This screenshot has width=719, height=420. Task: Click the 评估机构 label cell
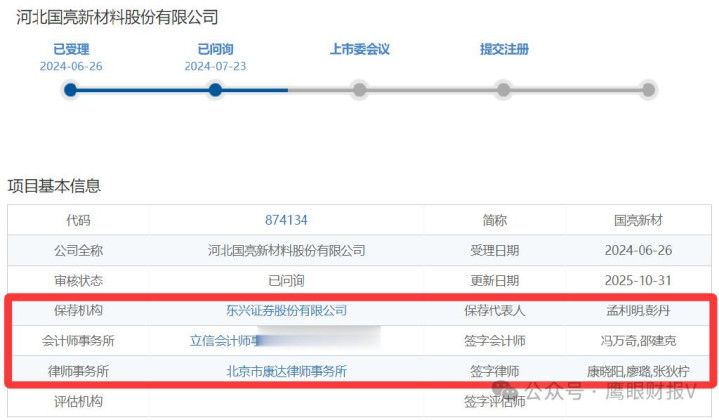click(78, 402)
